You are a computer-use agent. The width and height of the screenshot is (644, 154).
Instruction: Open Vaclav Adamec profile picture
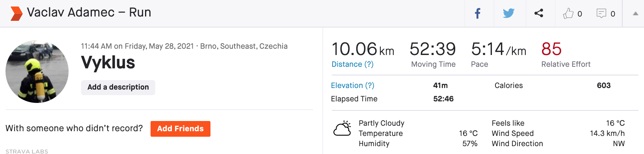tap(37, 71)
